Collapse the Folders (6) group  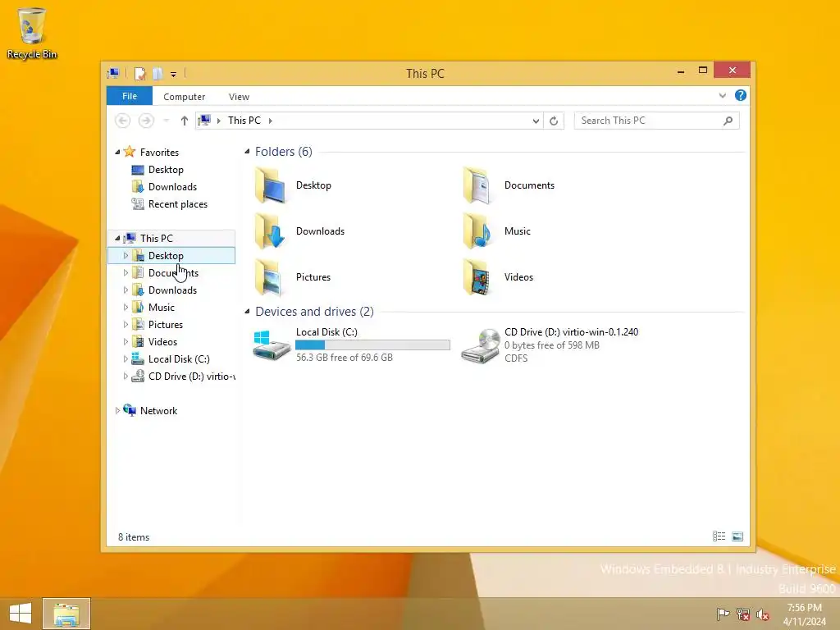coord(247,152)
